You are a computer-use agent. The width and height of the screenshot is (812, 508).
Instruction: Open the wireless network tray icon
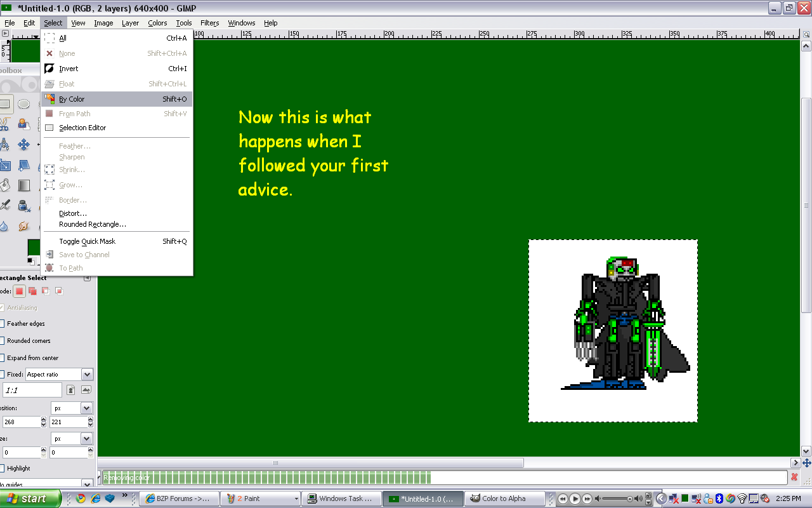click(x=742, y=498)
